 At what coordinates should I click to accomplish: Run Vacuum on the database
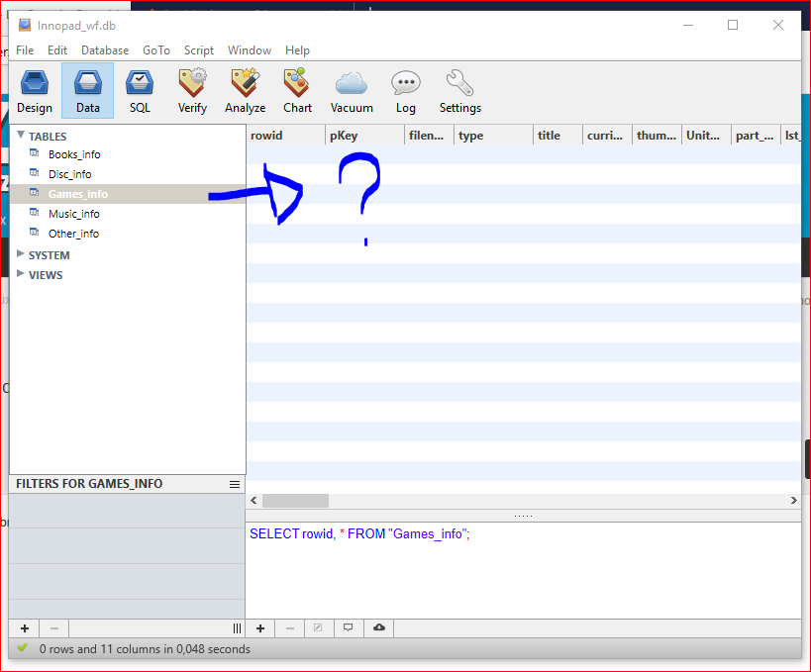click(352, 91)
